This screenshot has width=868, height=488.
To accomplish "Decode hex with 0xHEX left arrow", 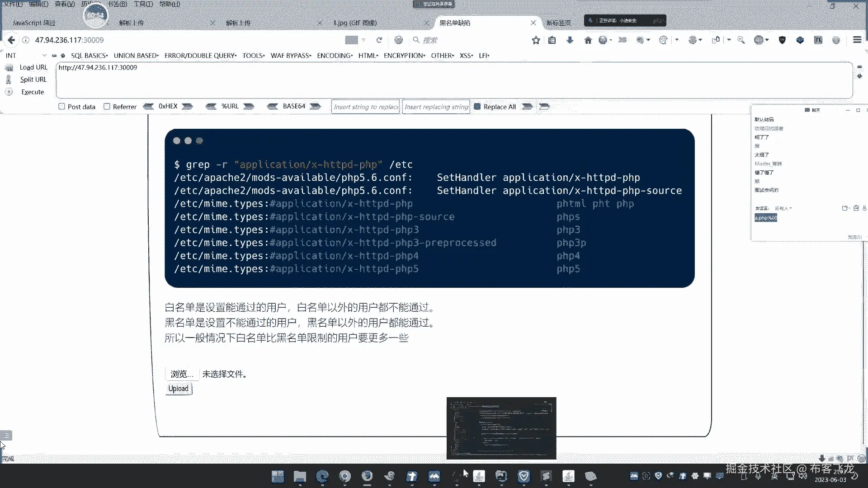I will 148,107.
